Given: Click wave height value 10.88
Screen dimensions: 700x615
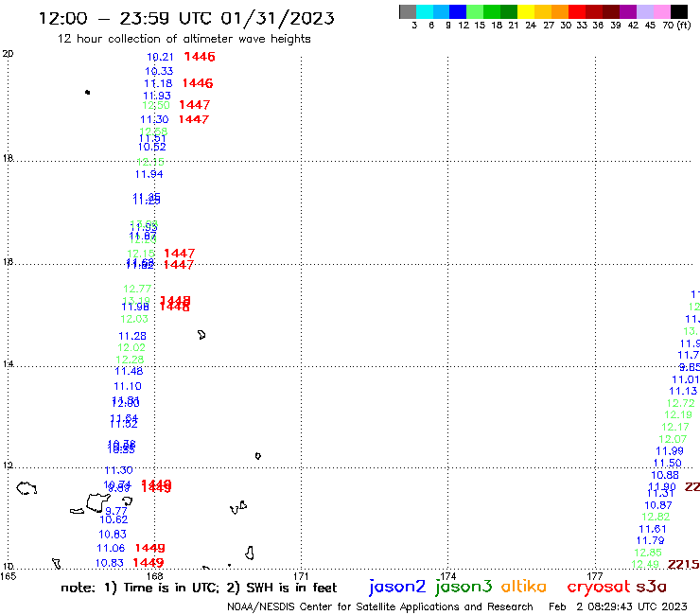Looking at the screenshot, I should (x=665, y=476).
